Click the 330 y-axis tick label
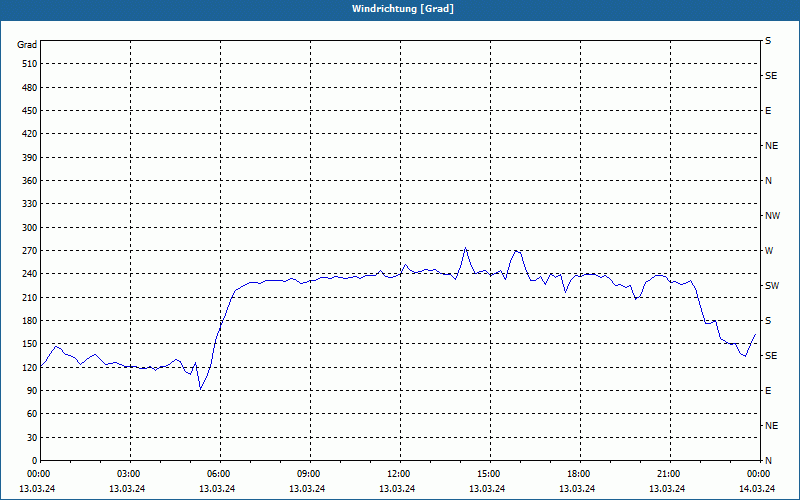The height and width of the screenshot is (500, 800). 30,204
